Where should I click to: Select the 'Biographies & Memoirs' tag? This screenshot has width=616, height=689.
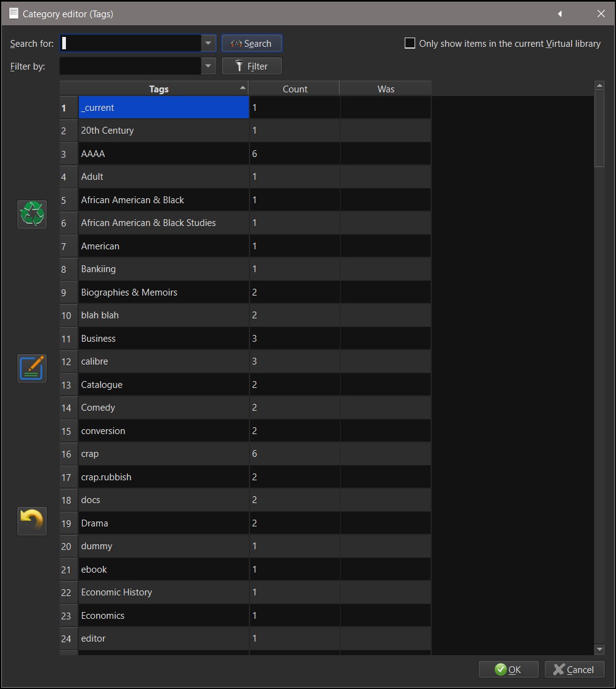[x=129, y=292]
